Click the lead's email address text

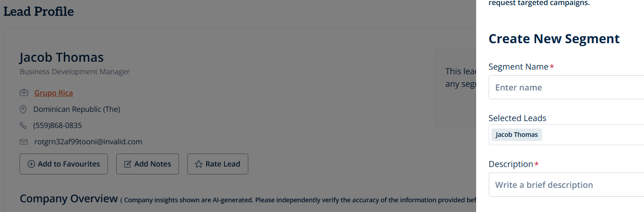coord(88,142)
